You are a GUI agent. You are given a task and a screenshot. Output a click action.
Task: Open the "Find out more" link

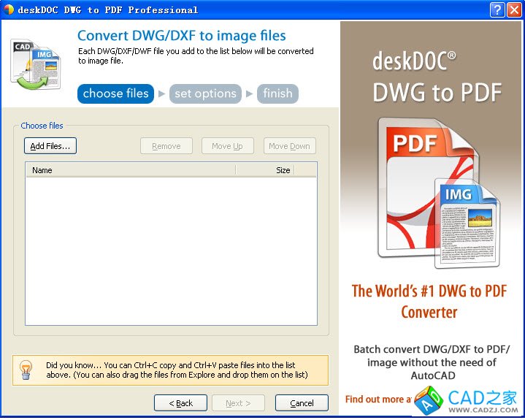point(378,400)
